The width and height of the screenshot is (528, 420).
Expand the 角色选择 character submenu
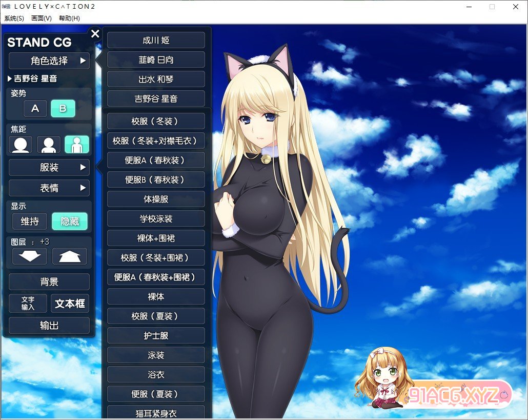(x=49, y=61)
